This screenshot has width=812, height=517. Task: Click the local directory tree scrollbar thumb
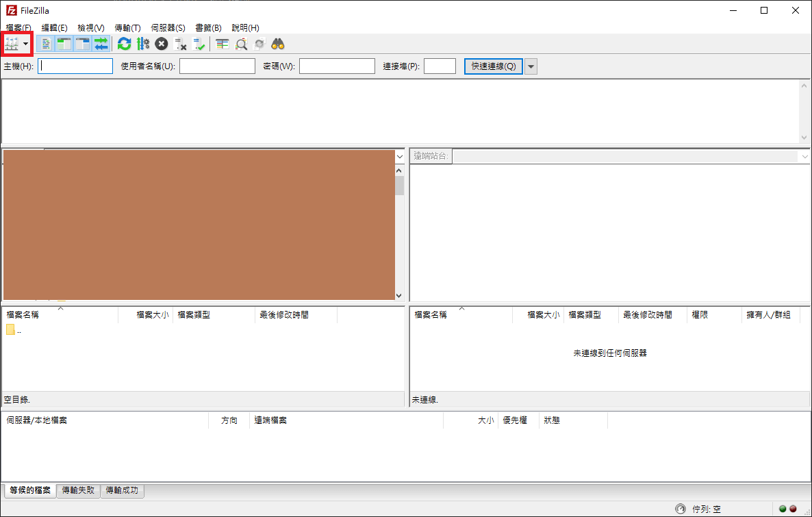(399, 186)
